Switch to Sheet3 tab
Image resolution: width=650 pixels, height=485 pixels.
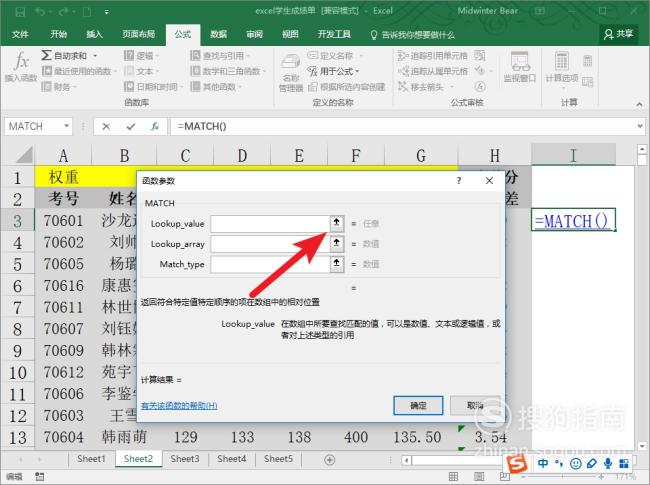point(185,459)
